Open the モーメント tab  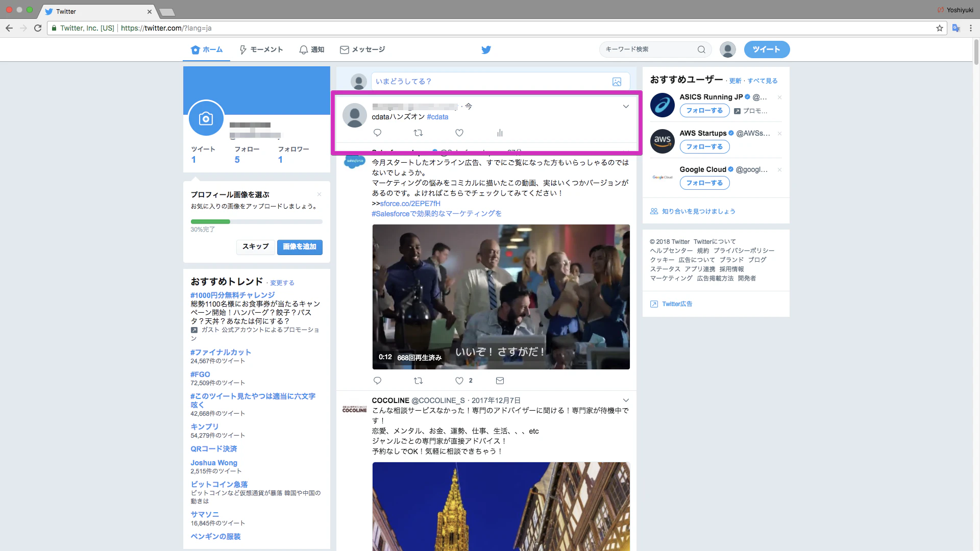click(x=261, y=49)
